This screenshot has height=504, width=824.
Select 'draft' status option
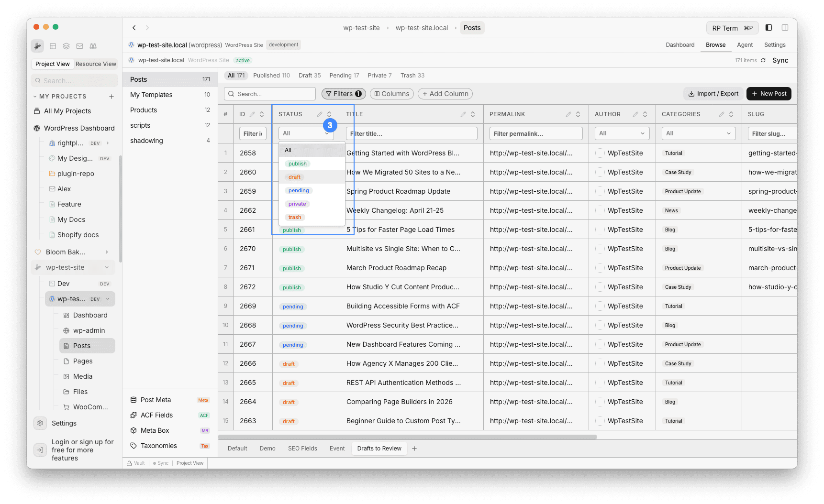pyautogui.click(x=312, y=177)
